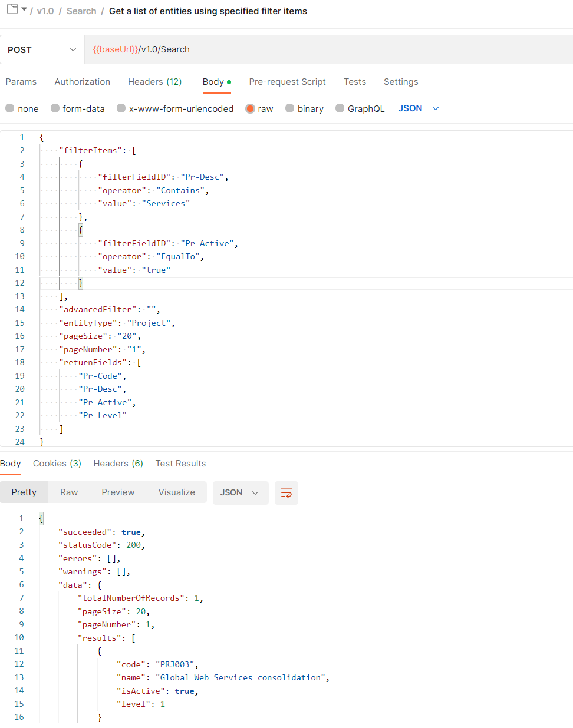Screen dimensions: 573x728
Task: View the Cookies (3) response tab
Action: coord(57,463)
